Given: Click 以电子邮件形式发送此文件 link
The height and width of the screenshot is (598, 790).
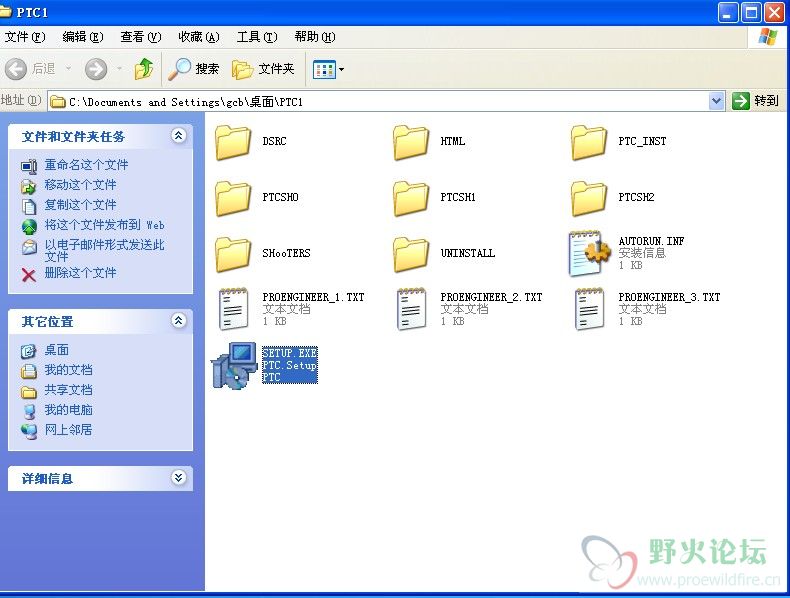Looking at the screenshot, I should (104, 250).
